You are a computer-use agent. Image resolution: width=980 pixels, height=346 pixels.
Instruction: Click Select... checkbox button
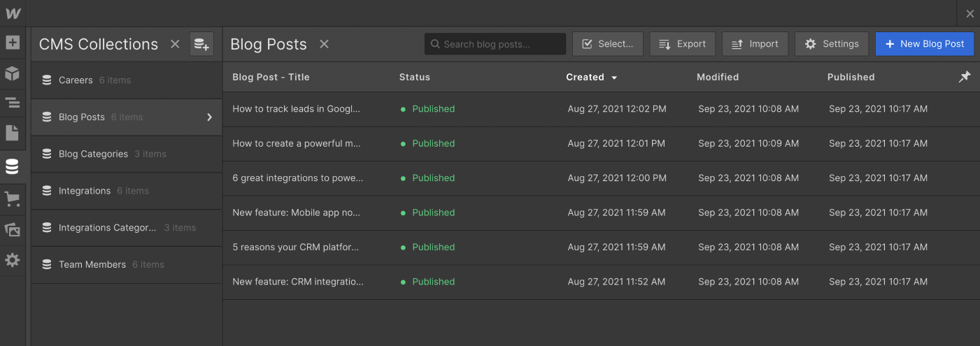tap(607, 44)
